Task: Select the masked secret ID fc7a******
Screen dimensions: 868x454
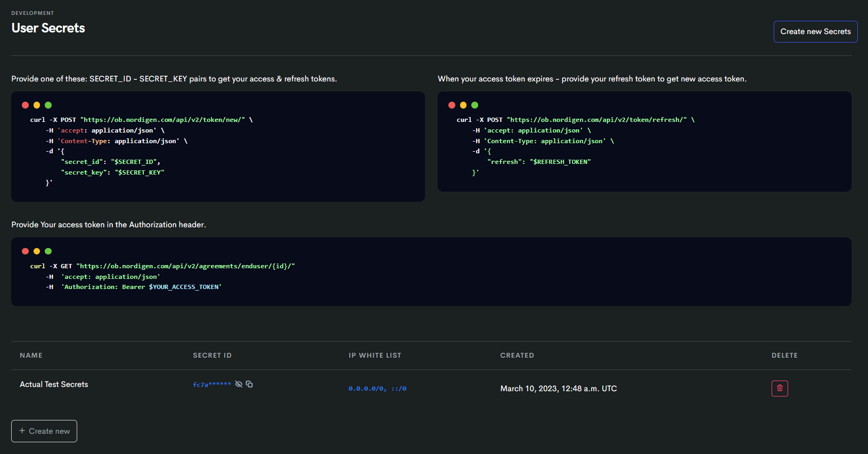Action: (211, 385)
